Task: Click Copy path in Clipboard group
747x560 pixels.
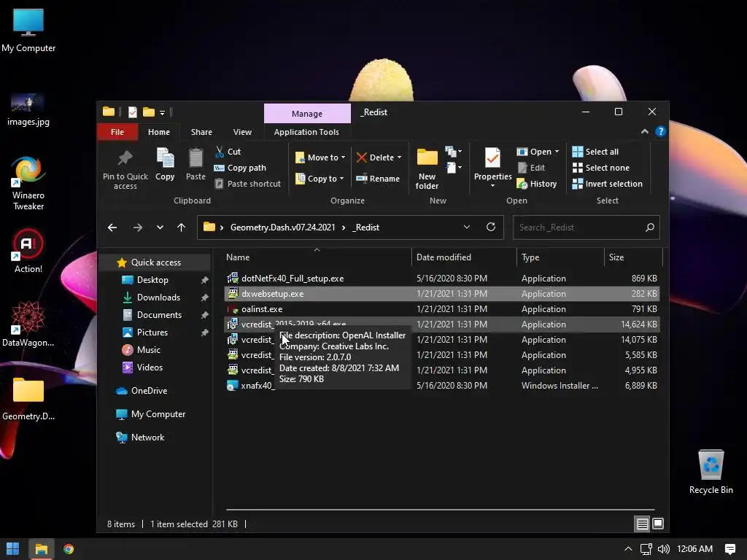Action: [x=239, y=168]
